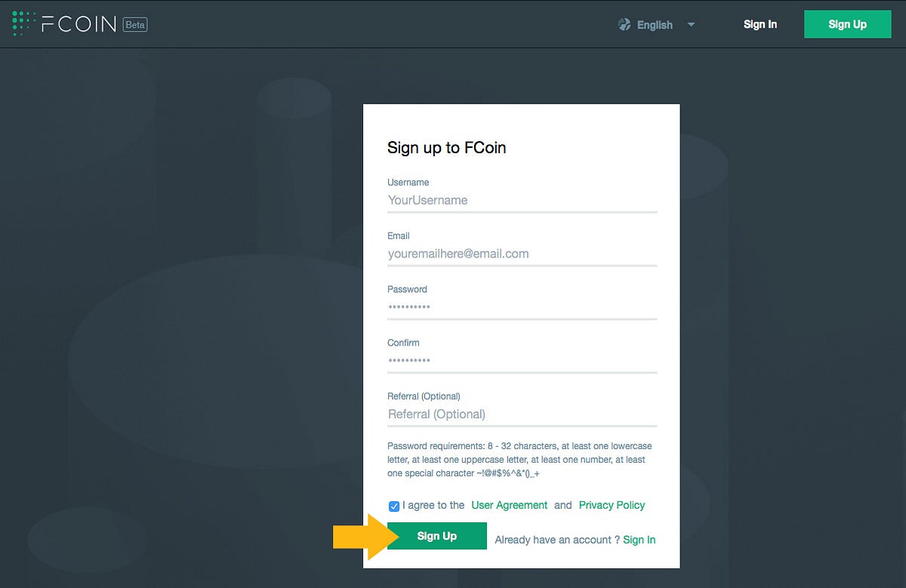The image size is (906, 588).
Task: Follow the Sign In link below the form
Action: [x=639, y=540]
